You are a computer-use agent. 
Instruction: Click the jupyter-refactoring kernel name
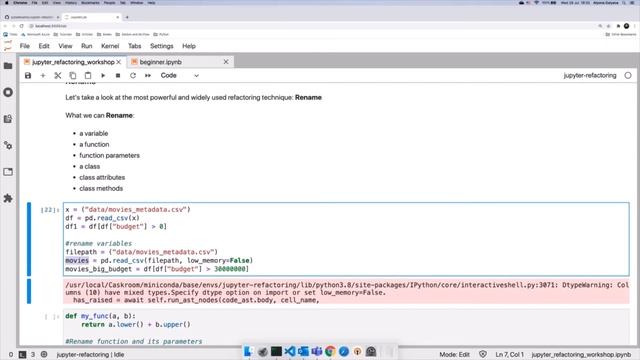pyautogui.click(x=590, y=76)
